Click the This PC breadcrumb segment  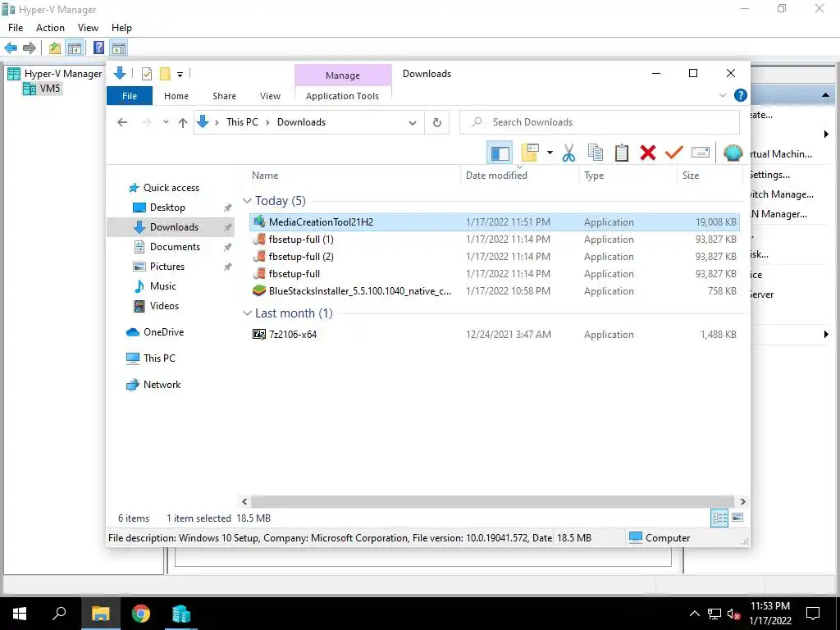[x=242, y=122]
